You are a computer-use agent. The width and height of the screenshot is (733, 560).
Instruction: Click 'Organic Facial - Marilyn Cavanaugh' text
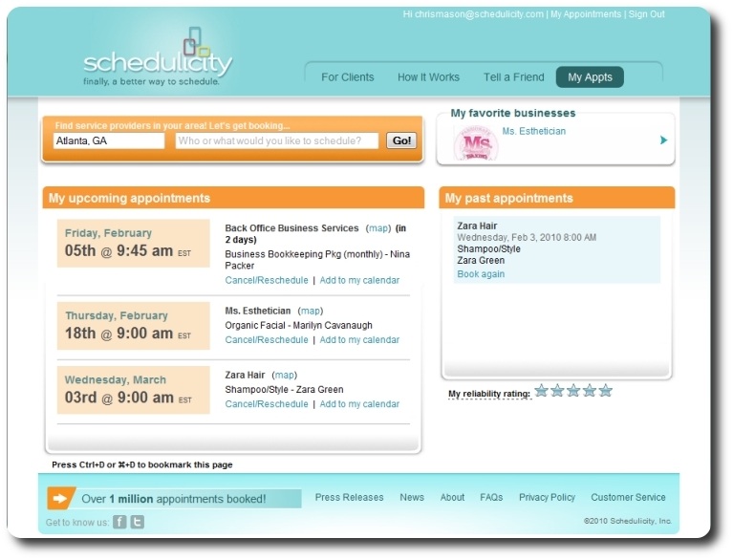point(299,325)
